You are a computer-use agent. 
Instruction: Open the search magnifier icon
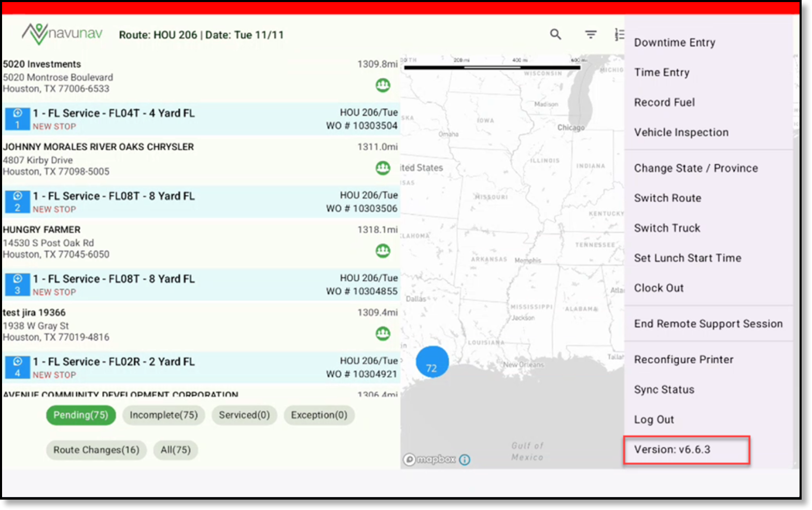[555, 34]
